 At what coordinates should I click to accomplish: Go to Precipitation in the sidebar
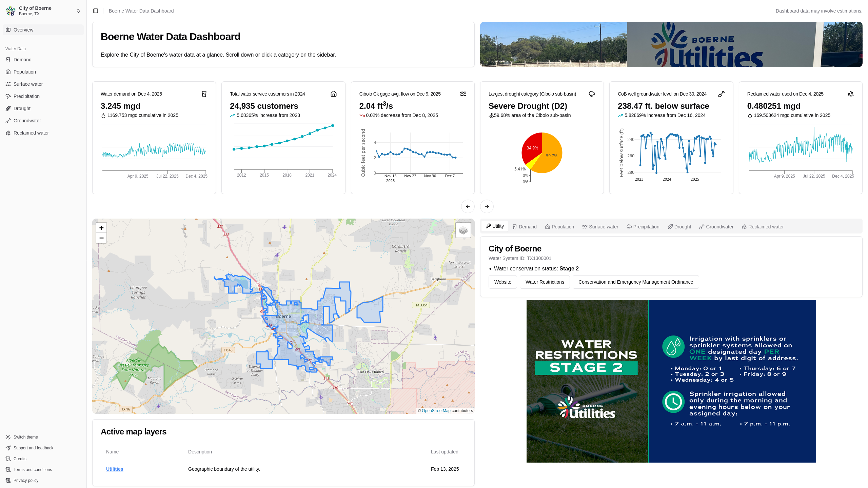[43, 96]
